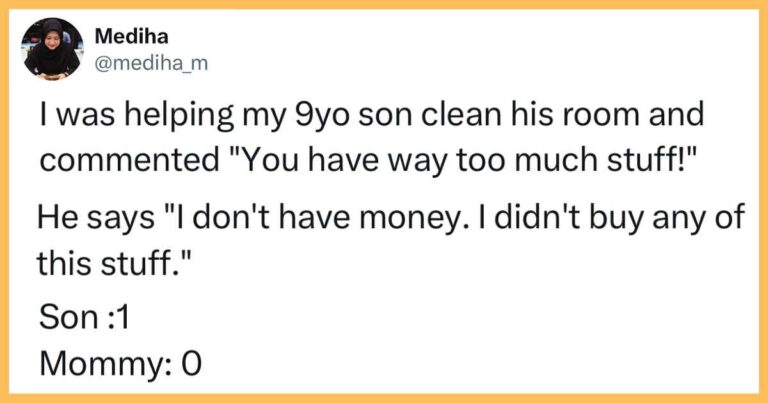The image size is (768, 403).
Task: Click the yellow border above the tweet
Action: coord(384,5)
